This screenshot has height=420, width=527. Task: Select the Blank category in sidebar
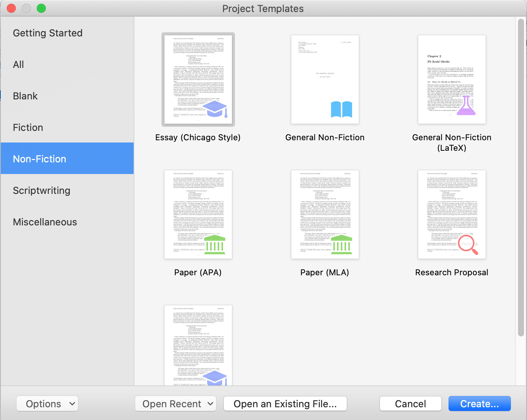(26, 96)
